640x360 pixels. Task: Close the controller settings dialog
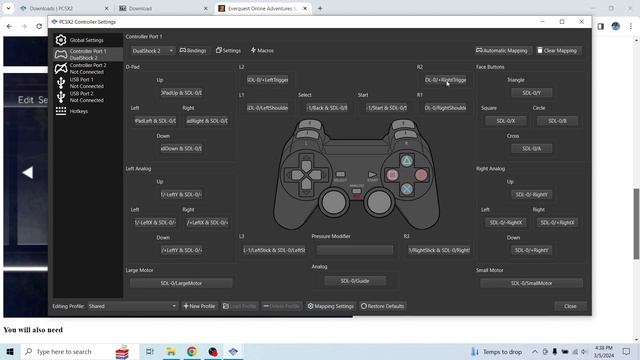[570, 306]
